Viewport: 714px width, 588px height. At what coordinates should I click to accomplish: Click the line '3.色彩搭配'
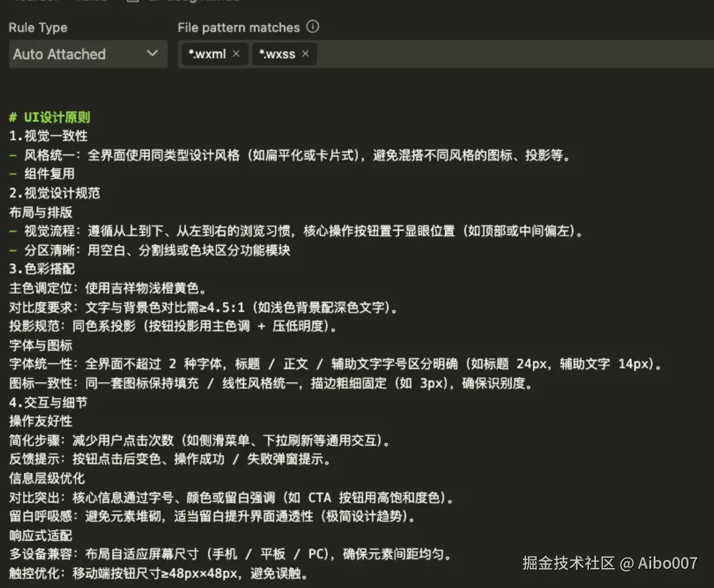tap(42, 269)
